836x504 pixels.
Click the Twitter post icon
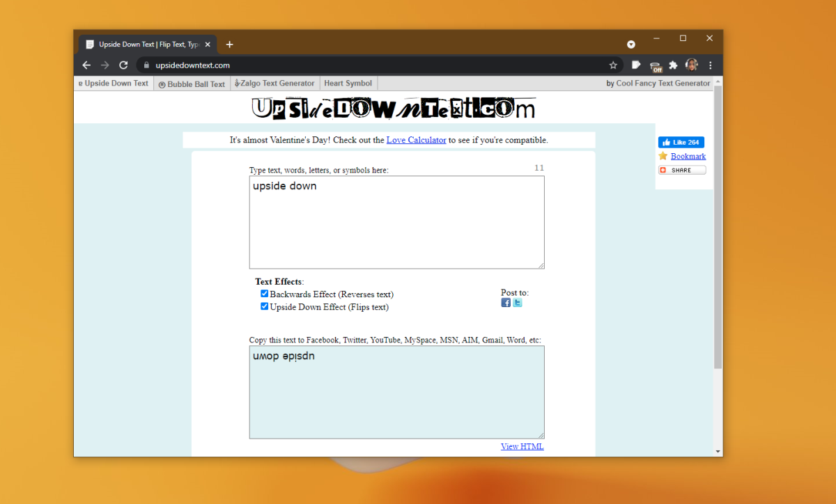[x=517, y=303]
